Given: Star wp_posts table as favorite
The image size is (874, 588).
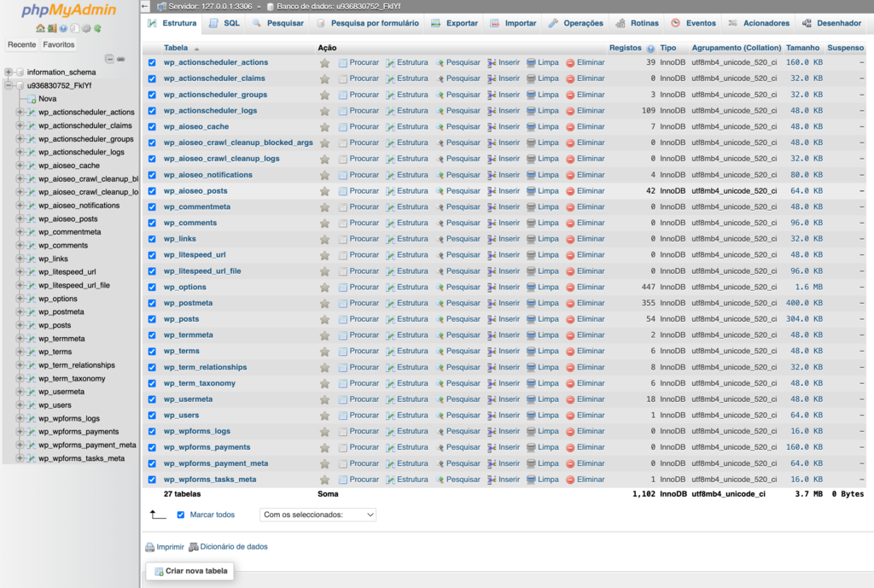Looking at the screenshot, I should (x=324, y=319).
